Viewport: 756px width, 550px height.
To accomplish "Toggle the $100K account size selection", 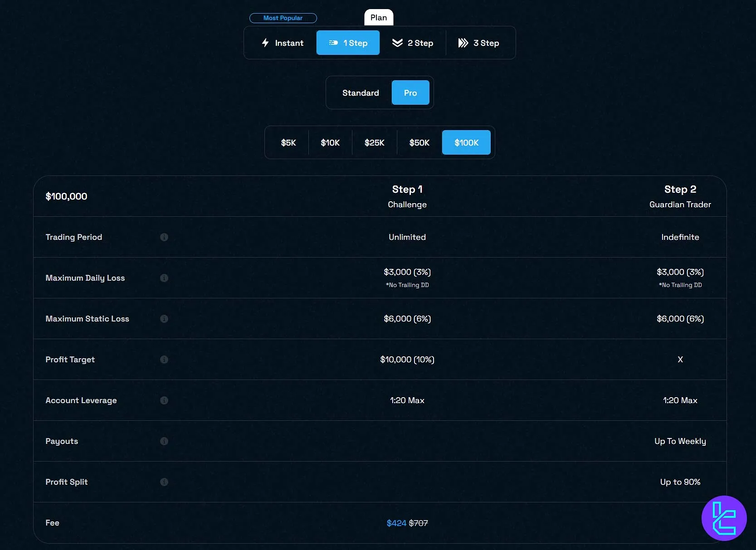I will click(466, 142).
